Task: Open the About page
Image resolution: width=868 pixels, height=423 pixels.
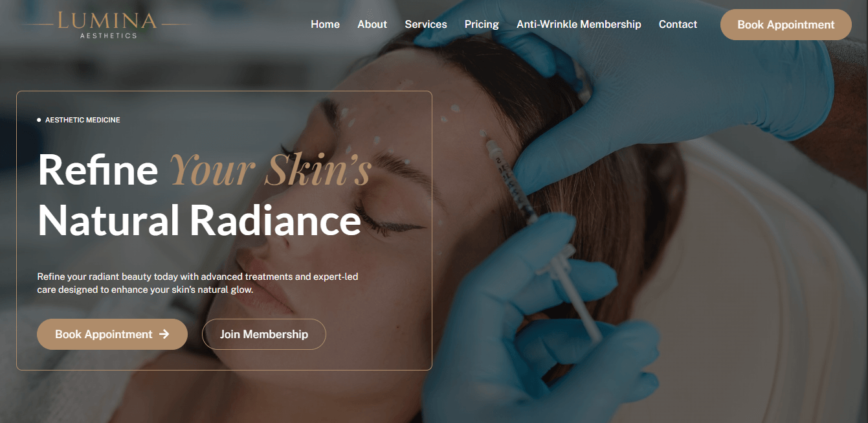Action: 372,25
